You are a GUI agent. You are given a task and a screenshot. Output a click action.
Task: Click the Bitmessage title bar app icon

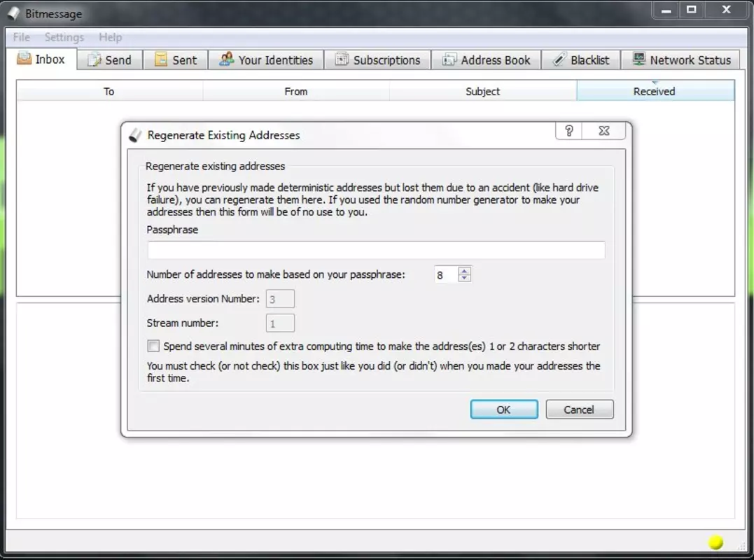point(14,13)
